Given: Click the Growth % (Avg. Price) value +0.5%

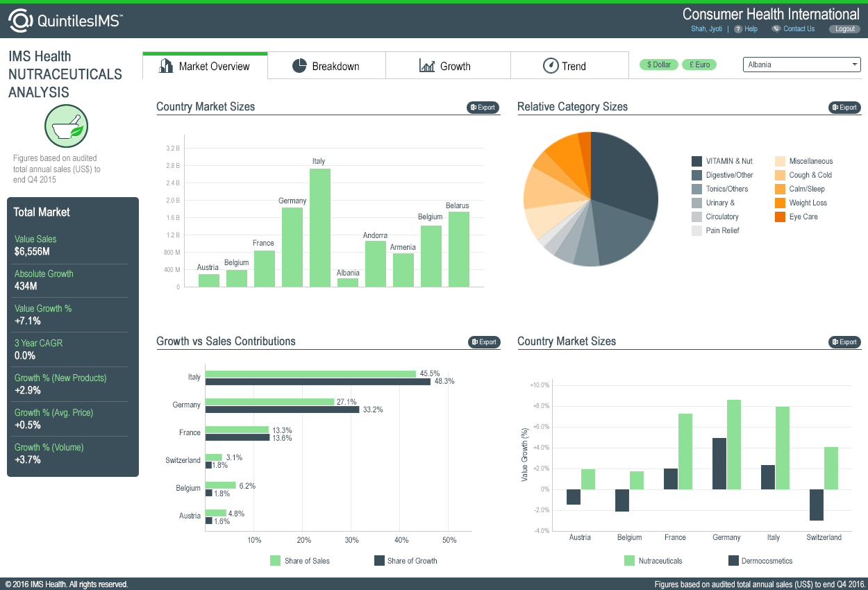Looking at the screenshot, I should tap(28, 425).
